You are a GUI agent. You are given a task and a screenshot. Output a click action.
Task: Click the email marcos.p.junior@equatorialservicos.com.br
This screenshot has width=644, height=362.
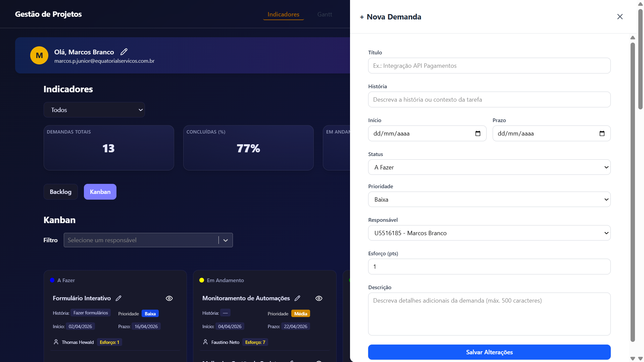(104, 61)
